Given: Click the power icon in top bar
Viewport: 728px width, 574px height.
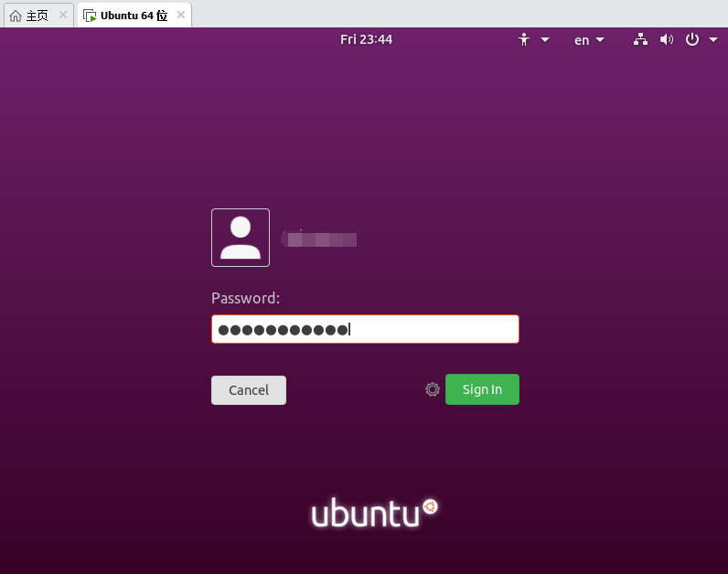Looking at the screenshot, I should point(691,39).
